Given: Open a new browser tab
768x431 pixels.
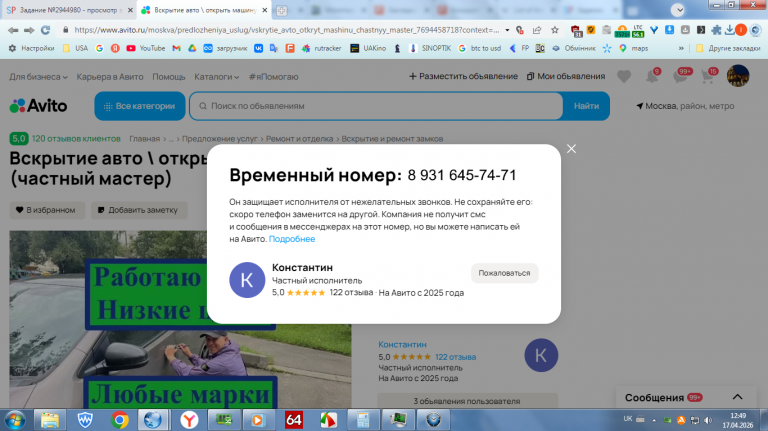Looking at the screenshot, I should click(282, 10).
